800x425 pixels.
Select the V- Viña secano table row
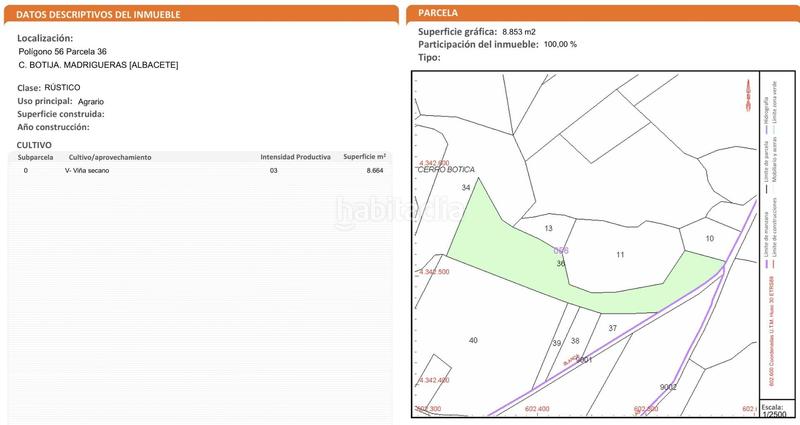tap(200, 171)
